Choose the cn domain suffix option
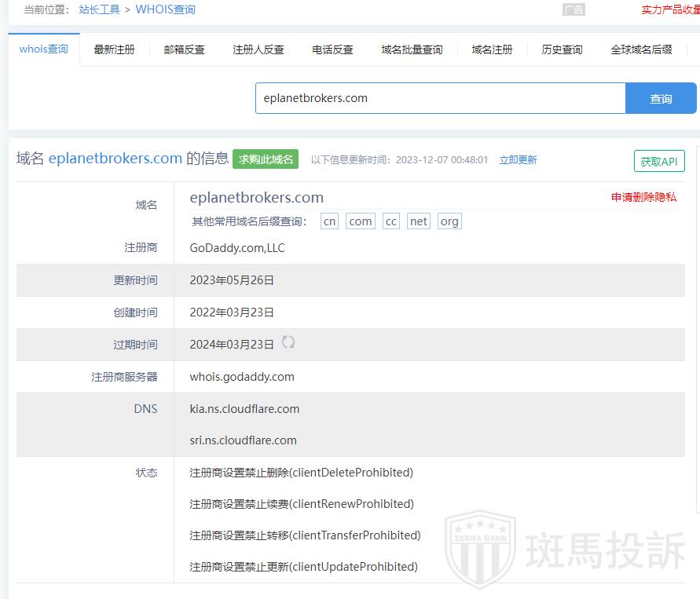This screenshot has height=599, width=700. pyautogui.click(x=330, y=221)
